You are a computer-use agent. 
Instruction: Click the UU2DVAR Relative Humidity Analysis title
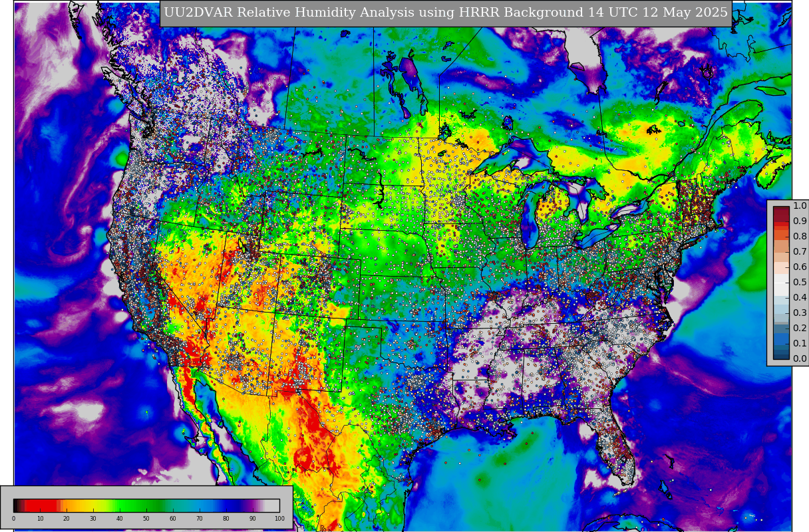(x=446, y=13)
